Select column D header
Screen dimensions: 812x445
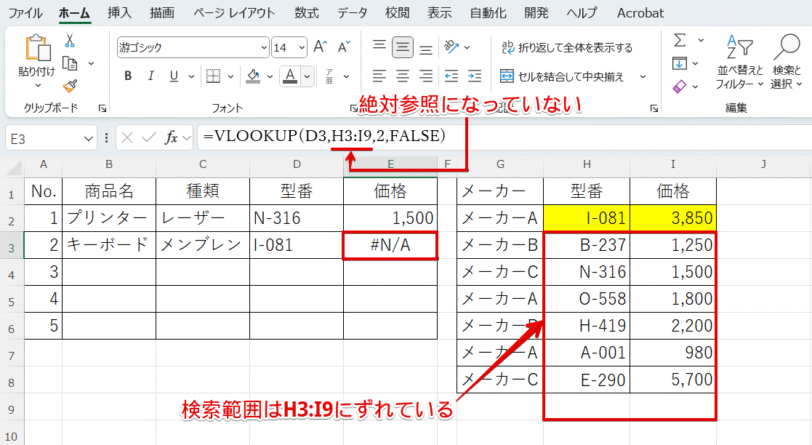pyautogui.click(x=296, y=165)
